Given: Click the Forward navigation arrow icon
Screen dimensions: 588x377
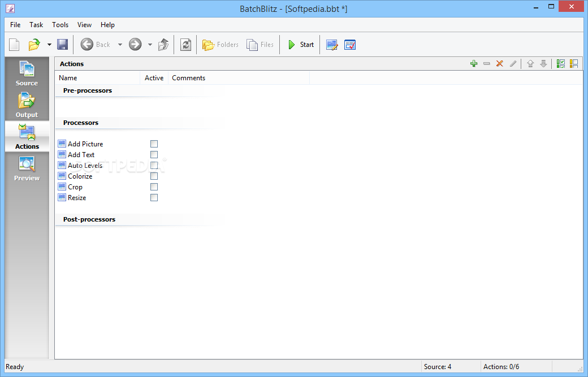Looking at the screenshot, I should coord(135,45).
